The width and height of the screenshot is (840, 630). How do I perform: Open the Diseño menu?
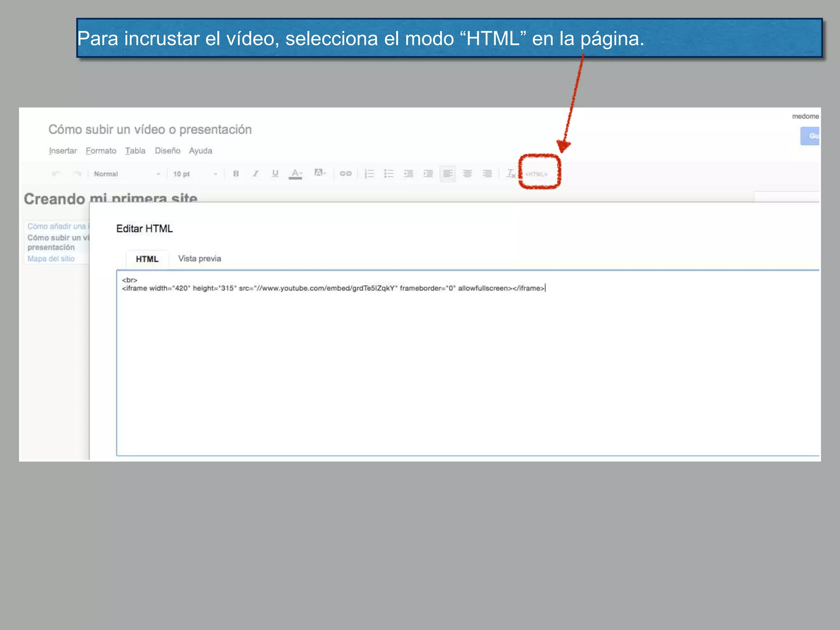coord(167,151)
